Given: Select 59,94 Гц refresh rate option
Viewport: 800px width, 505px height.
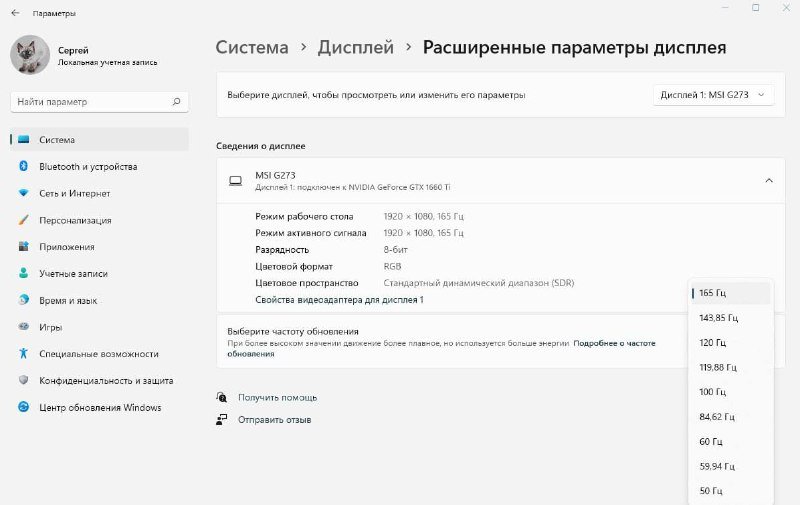Looking at the screenshot, I should [731, 466].
